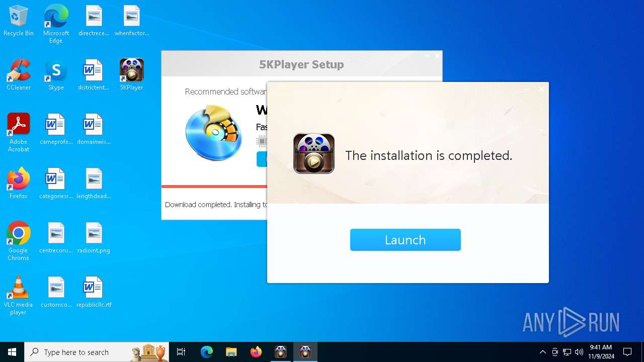Select the centrecons... image file

coord(56,238)
